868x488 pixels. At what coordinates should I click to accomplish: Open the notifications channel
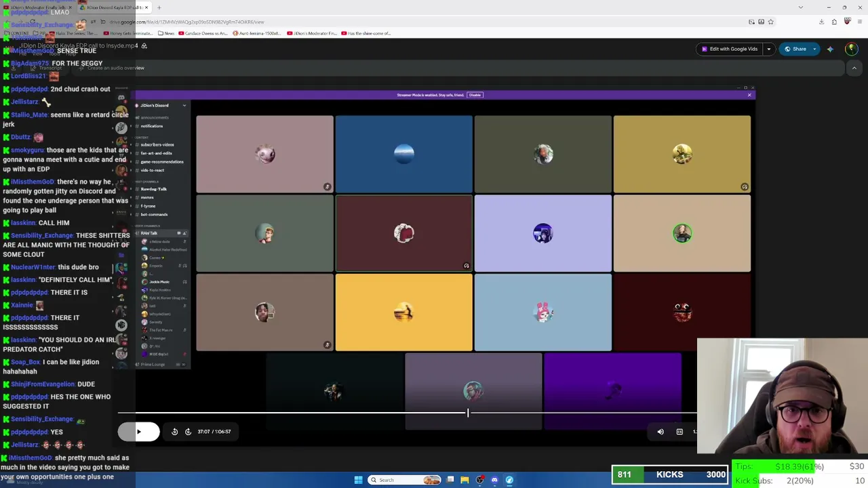pos(151,126)
